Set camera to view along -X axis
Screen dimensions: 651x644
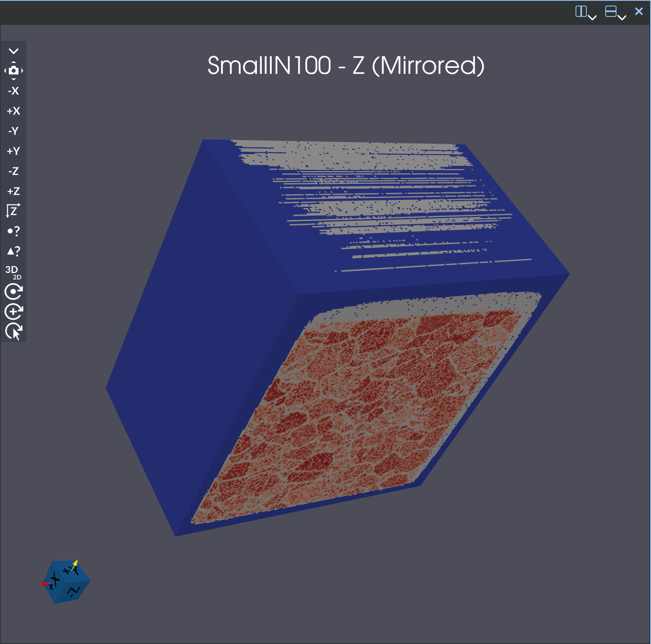(13, 91)
